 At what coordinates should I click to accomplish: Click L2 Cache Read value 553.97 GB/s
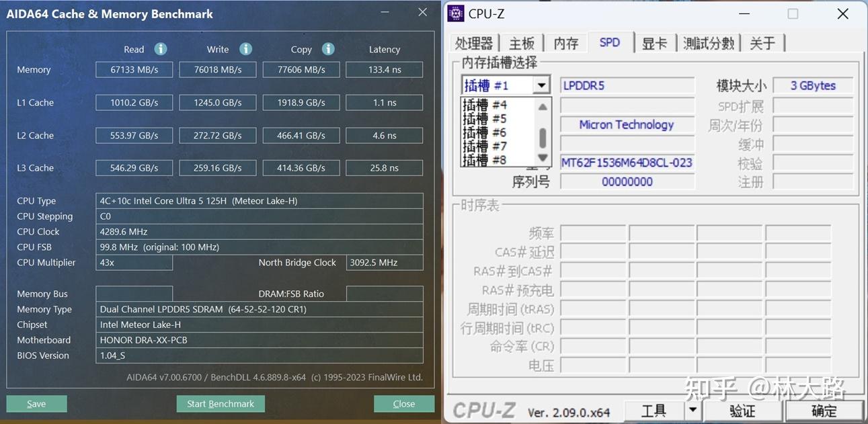(x=134, y=136)
